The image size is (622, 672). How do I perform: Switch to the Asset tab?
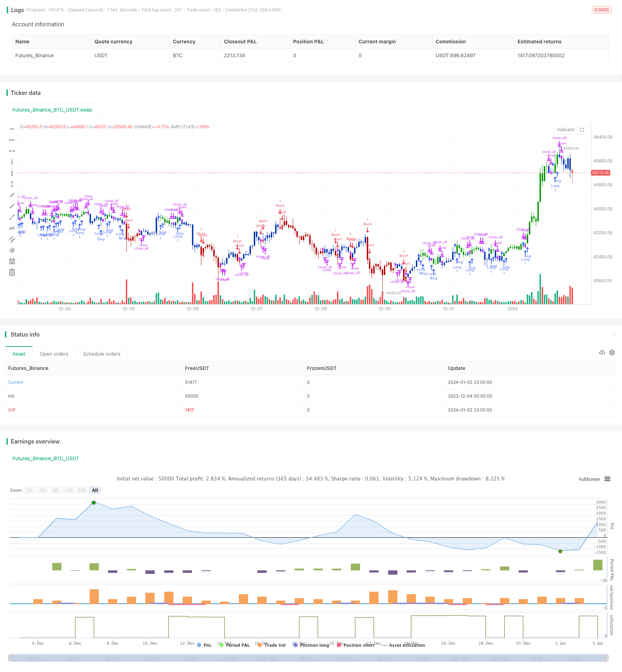click(x=19, y=354)
